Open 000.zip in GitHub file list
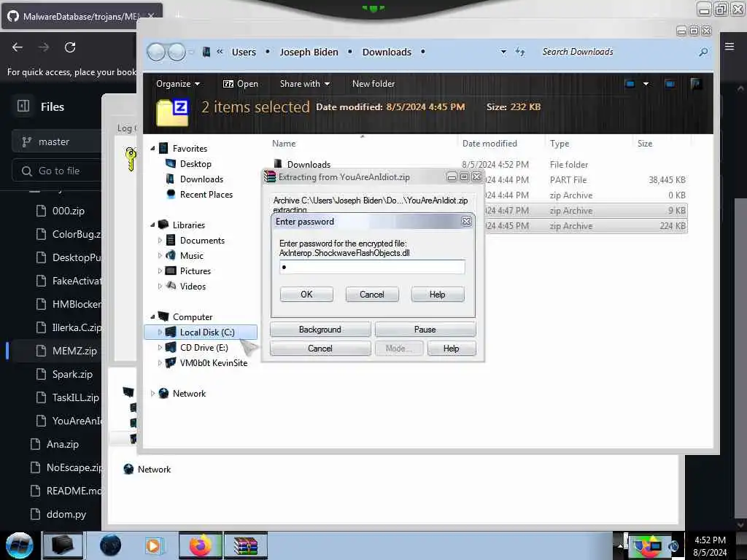This screenshot has height=560, width=747. click(68, 211)
